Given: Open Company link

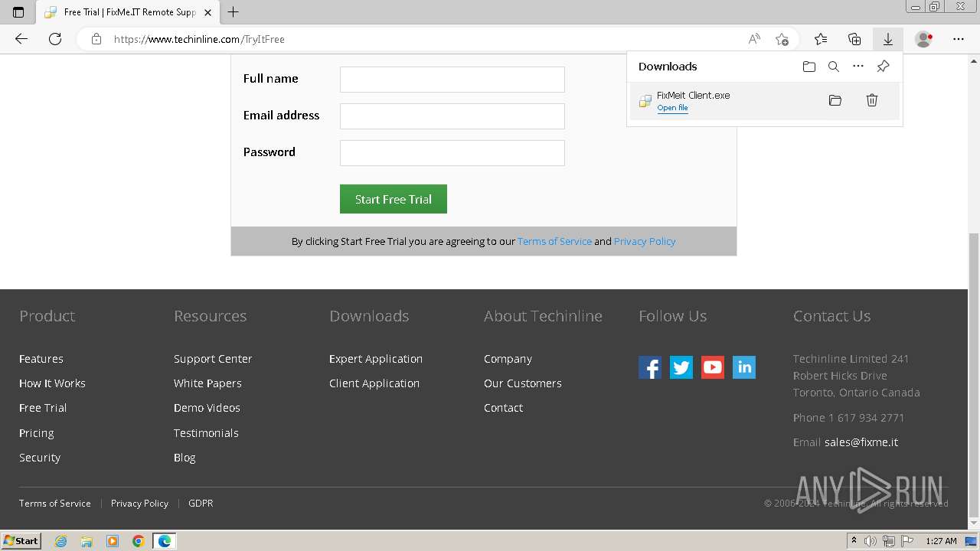Looking at the screenshot, I should click(508, 359).
